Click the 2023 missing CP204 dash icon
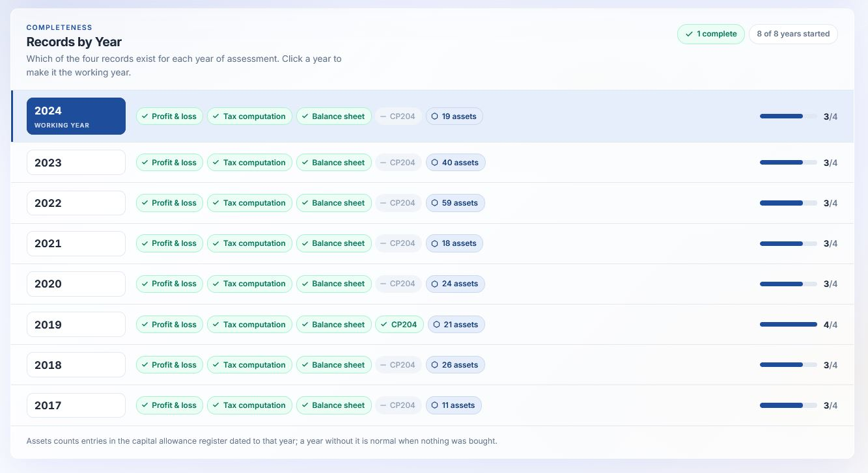Screen dimensions: 868x473 383,163
